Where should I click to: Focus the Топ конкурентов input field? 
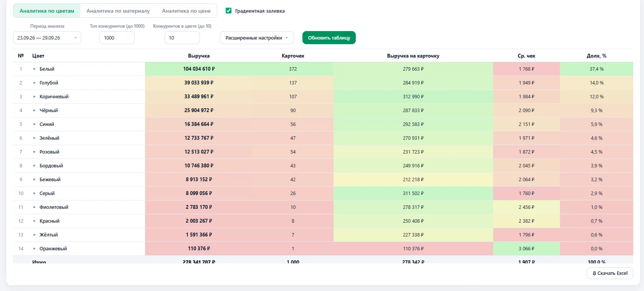(x=117, y=38)
